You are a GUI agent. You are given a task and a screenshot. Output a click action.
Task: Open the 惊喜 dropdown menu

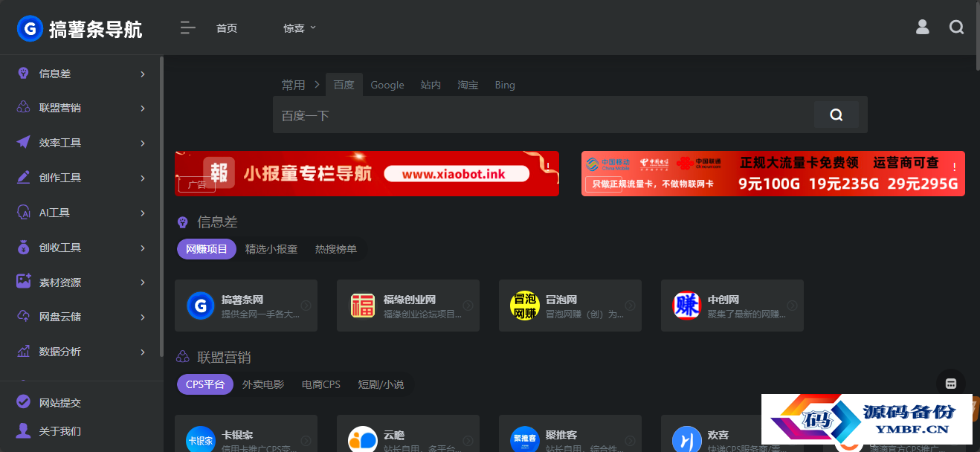point(300,28)
